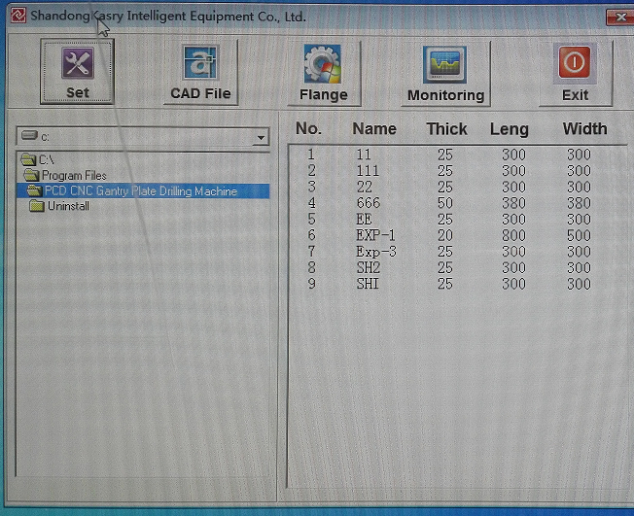Select the file named SH2

pyautogui.click(x=368, y=267)
